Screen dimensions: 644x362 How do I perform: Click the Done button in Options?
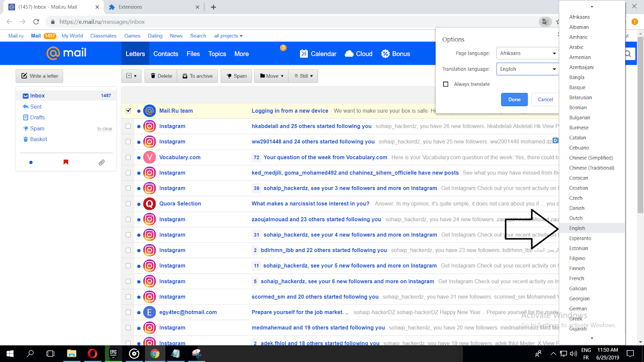pos(514,99)
